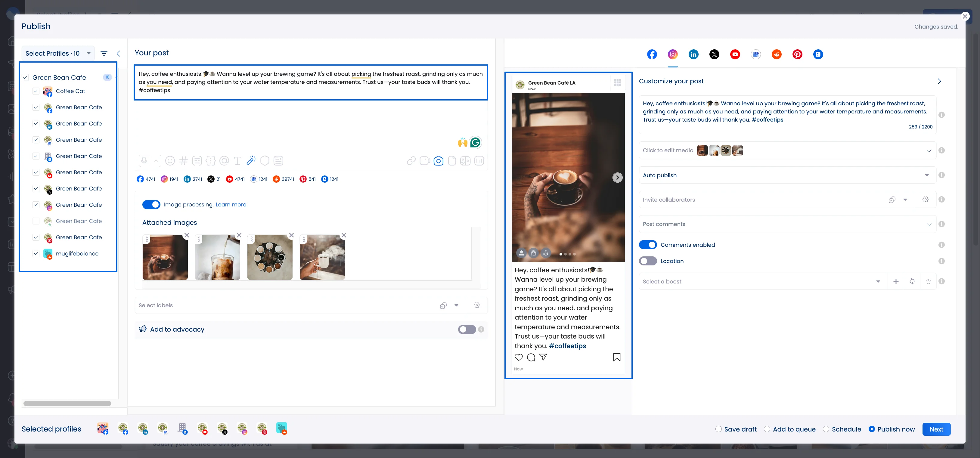The height and width of the screenshot is (458, 980).
Task: Enable the Location toggle
Action: 647,261
